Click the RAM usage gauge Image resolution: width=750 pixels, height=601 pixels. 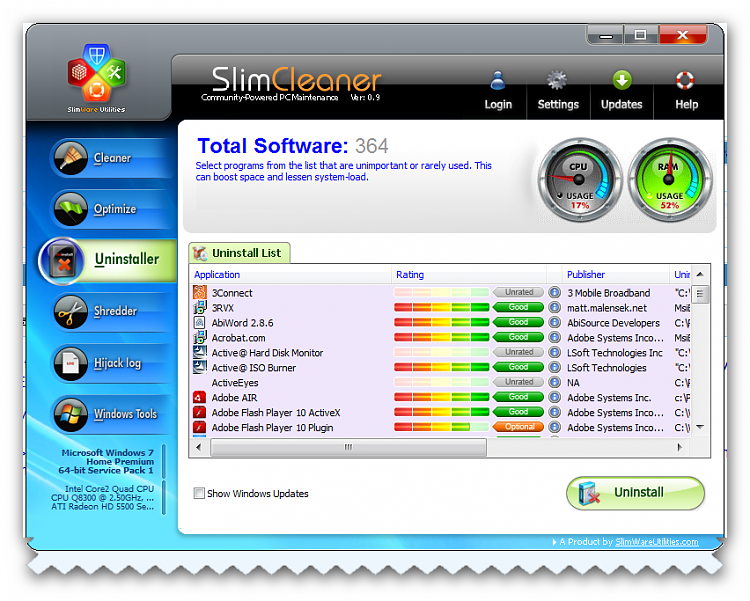click(x=670, y=180)
